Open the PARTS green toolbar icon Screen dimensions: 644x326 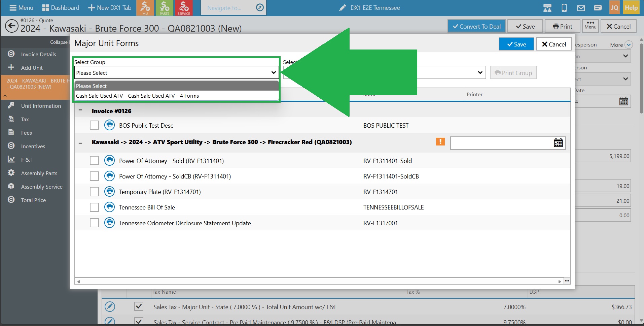tap(165, 8)
